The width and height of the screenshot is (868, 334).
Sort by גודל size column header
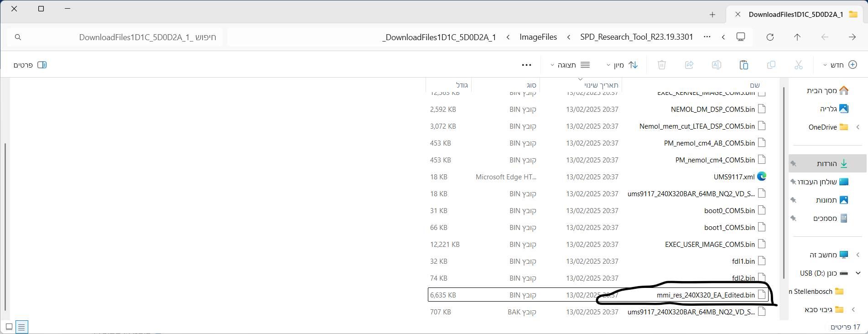(x=462, y=85)
